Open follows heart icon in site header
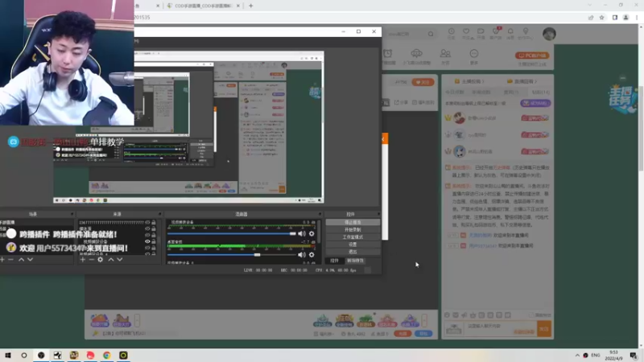This screenshot has width=644, height=362. (x=466, y=33)
